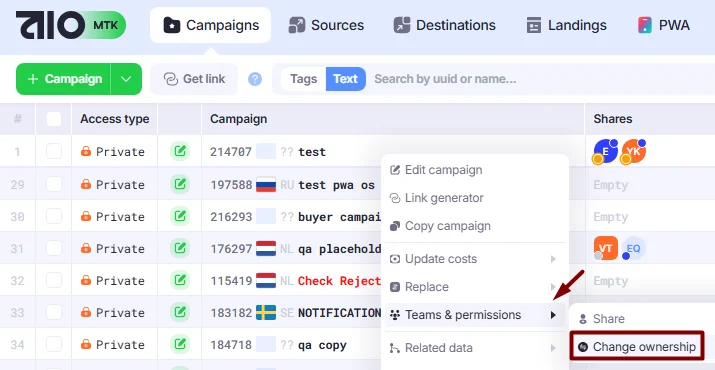
Task: Click the VT user avatar in Shares
Action: click(606, 248)
